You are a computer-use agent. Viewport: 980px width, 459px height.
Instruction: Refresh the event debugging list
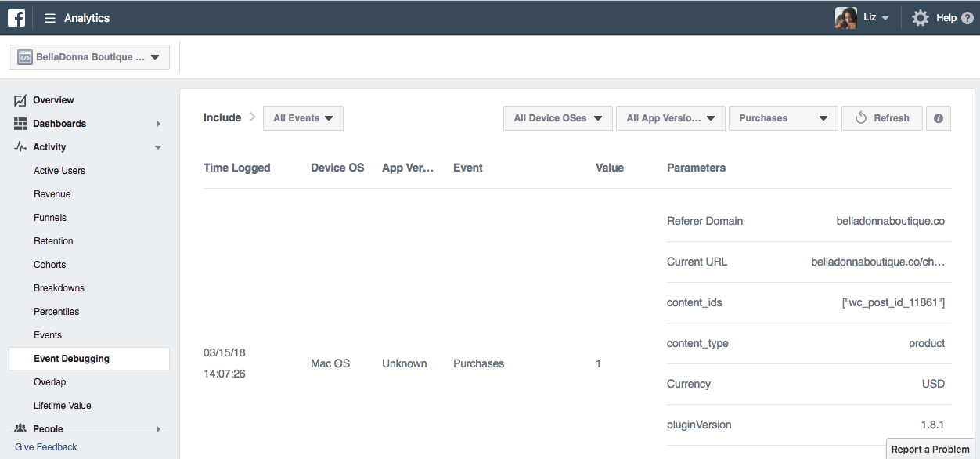pos(882,118)
